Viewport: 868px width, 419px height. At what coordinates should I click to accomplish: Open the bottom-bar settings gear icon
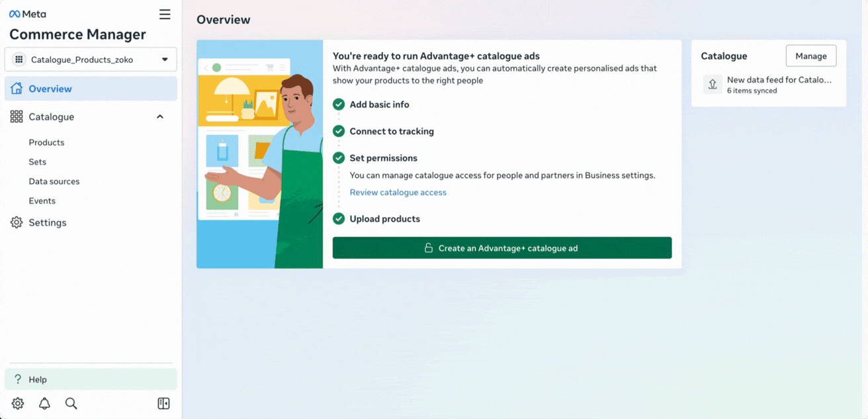point(18,404)
